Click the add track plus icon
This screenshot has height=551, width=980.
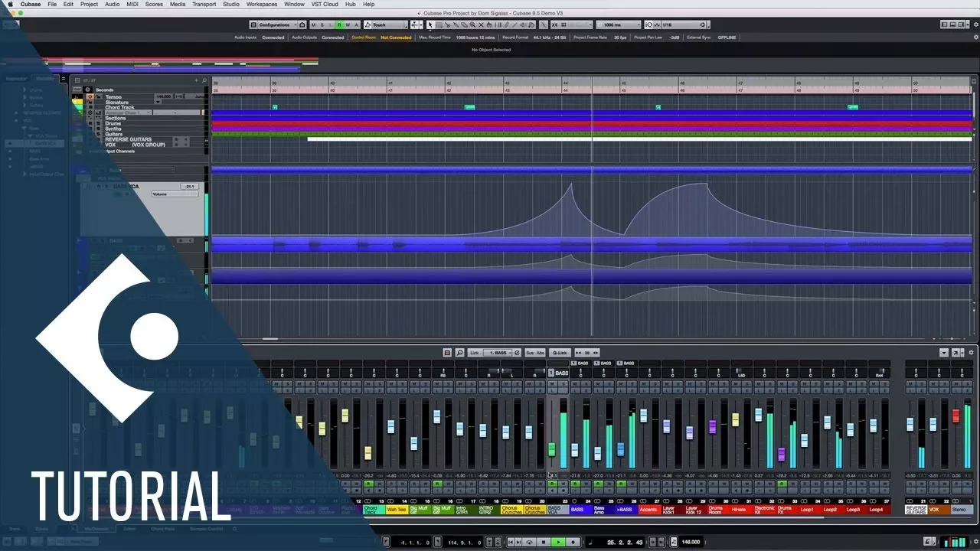coord(196,80)
